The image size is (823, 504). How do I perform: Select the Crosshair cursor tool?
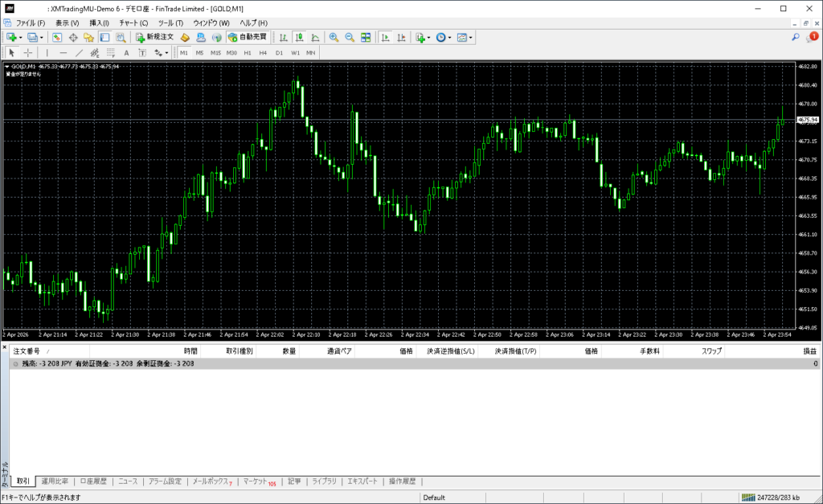[28, 53]
